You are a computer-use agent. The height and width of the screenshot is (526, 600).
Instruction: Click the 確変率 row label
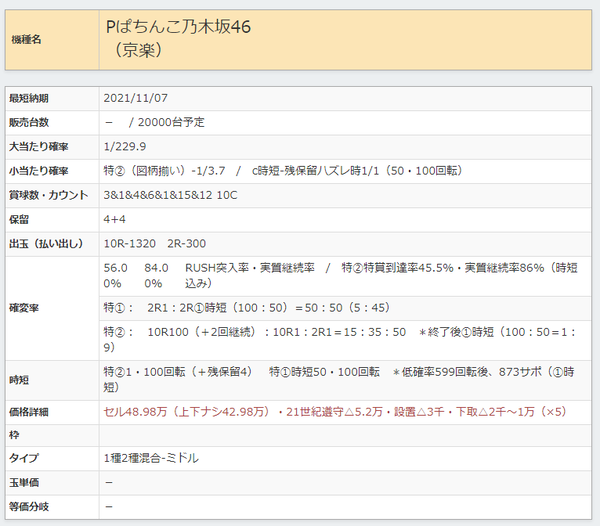[x=24, y=308]
